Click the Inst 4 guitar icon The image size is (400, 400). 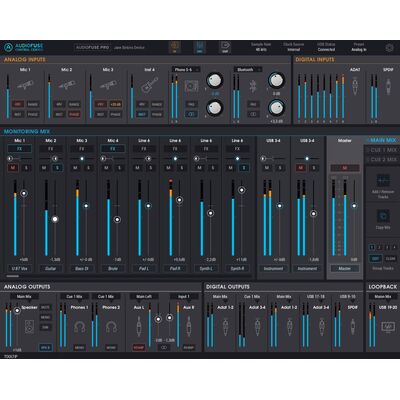point(150,85)
